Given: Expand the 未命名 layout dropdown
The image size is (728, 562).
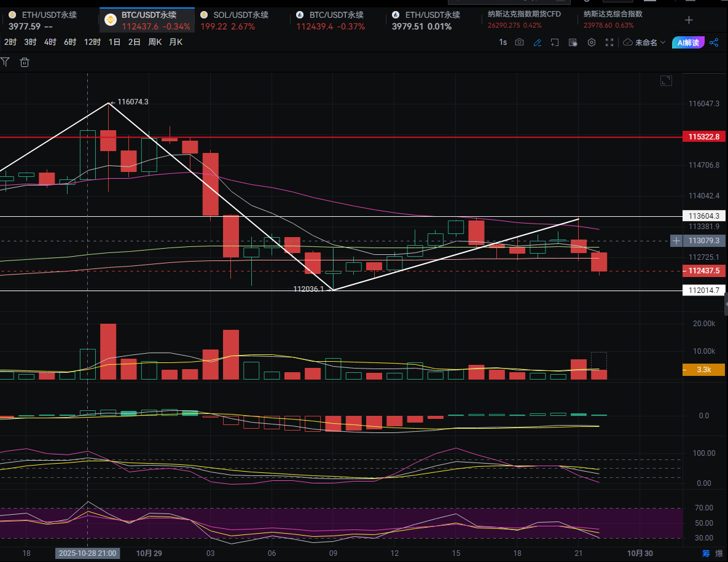Looking at the screenshot, I should (x=644, y=42).
